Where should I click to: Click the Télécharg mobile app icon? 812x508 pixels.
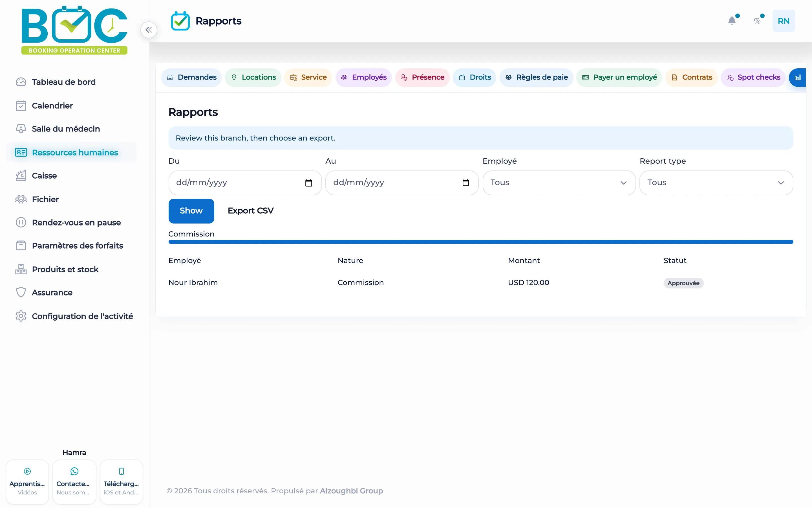(122, 471)
